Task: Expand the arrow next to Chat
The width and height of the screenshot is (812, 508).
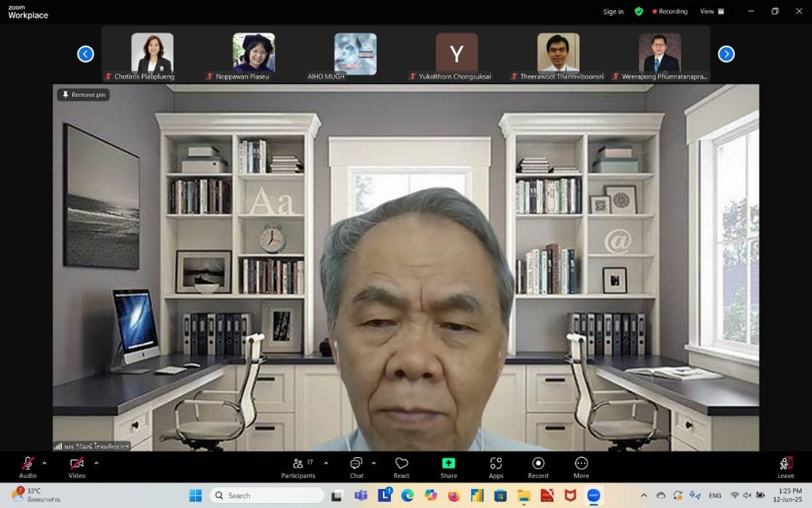Action: click(373, 464)
